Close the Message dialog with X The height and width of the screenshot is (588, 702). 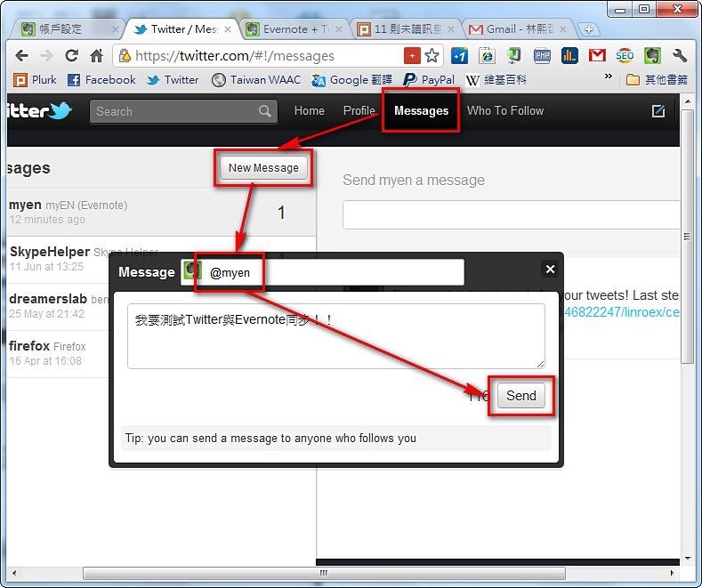[550, 269]
